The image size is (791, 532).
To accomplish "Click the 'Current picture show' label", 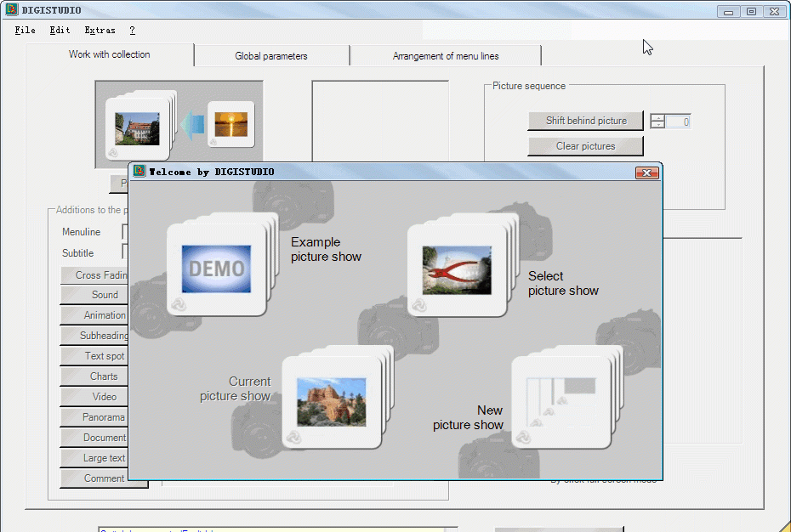I will [x=235, y=388].
